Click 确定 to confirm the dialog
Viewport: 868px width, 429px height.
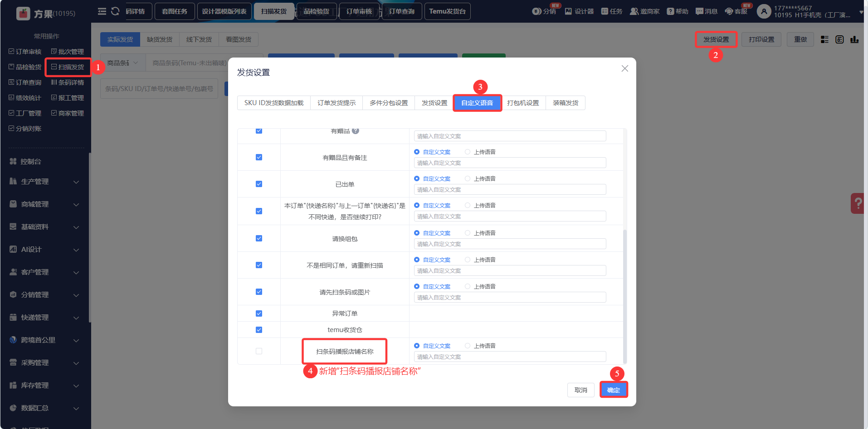(x=614, y=390)
